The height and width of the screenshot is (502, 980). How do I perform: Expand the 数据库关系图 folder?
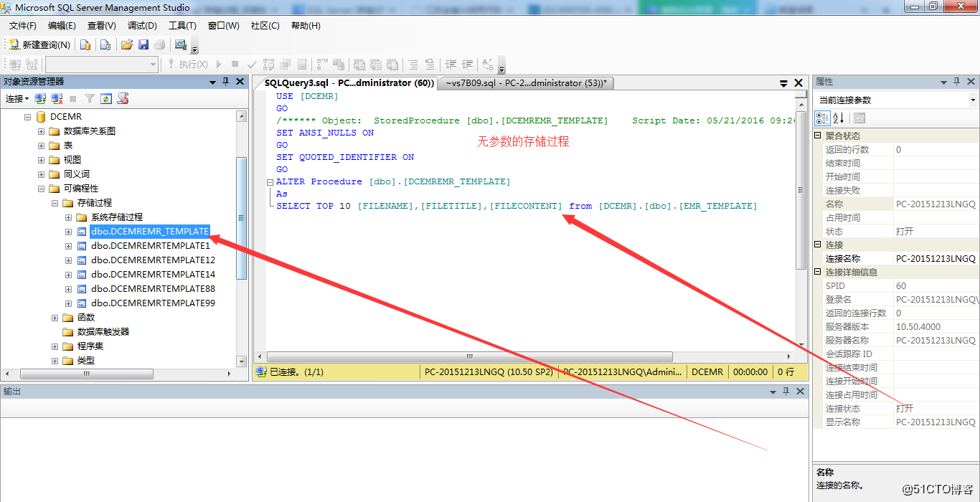coord(42,131)
